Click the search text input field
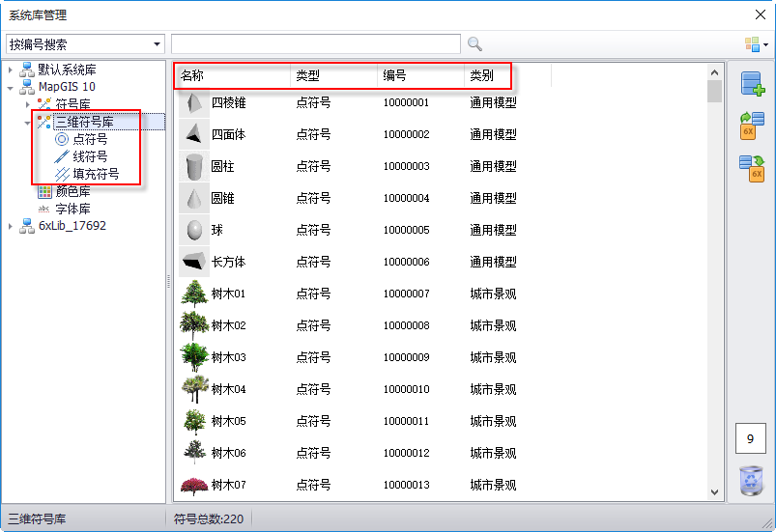Image resolution: width=776 pixels, height=532 pixels. tap(315, 43)
